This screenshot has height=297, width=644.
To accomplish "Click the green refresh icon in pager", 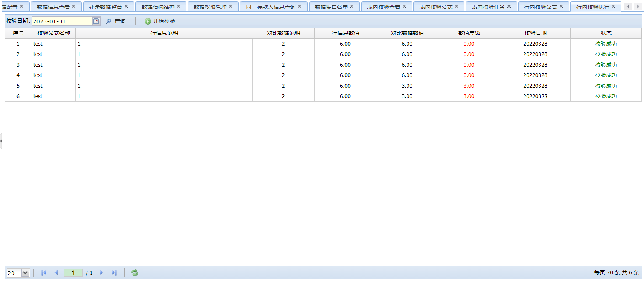I will coord(135,273).
